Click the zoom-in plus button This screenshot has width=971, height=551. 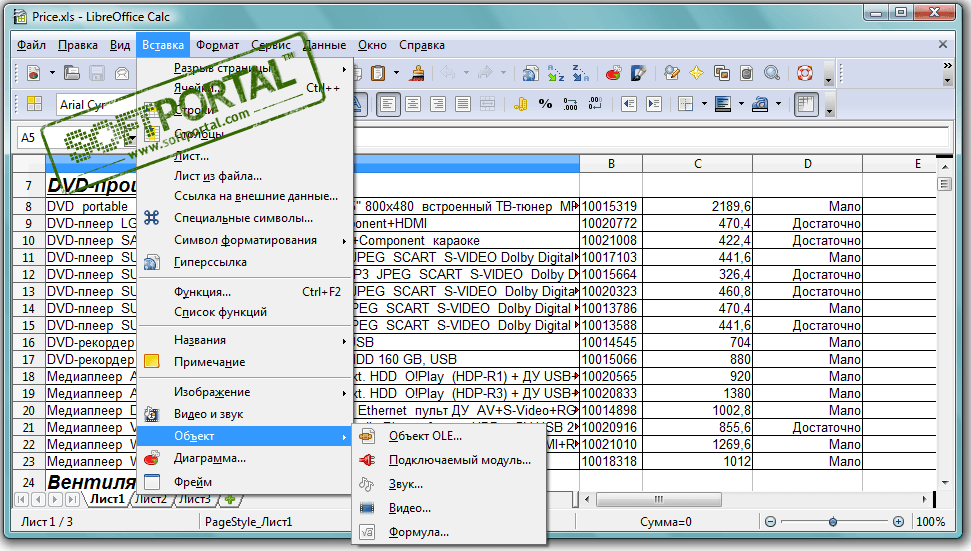[x=898, y=521]
